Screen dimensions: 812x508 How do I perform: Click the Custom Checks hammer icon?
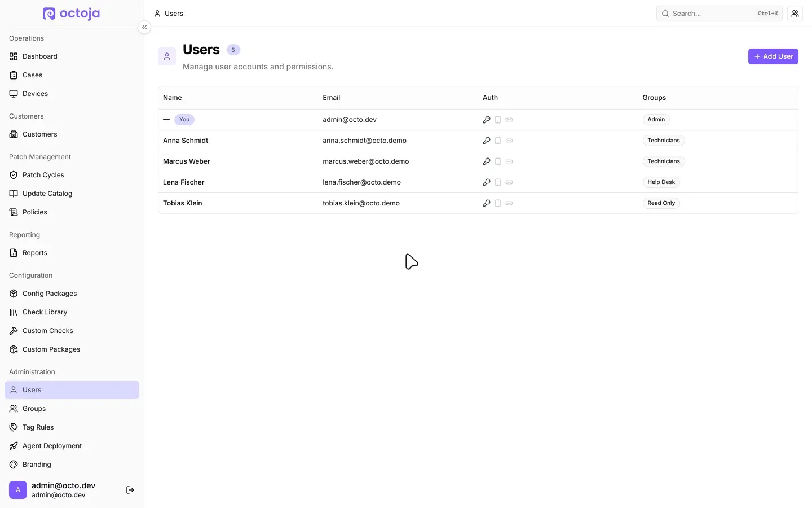pyautogui.click(x=14, y=331)
